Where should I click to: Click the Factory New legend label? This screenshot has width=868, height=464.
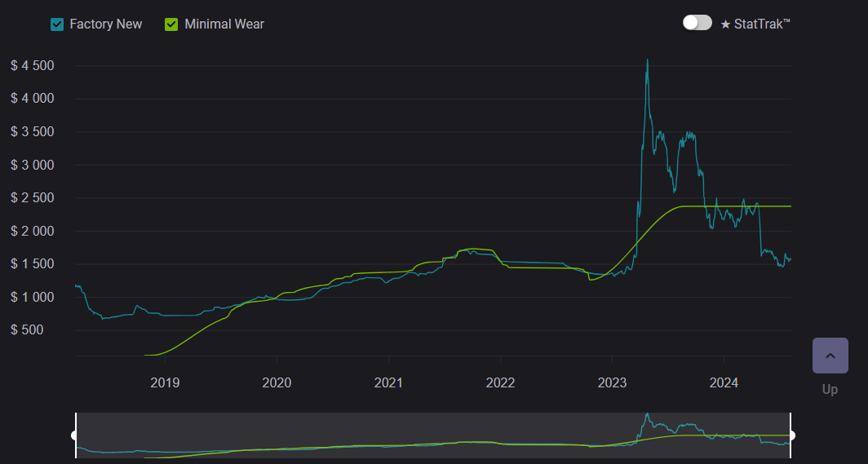pyautogui.click(x=106, y=24)
